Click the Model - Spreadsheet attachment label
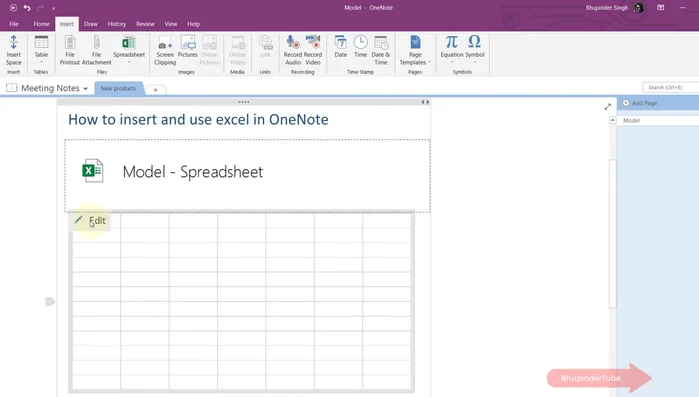 [193, 172]
